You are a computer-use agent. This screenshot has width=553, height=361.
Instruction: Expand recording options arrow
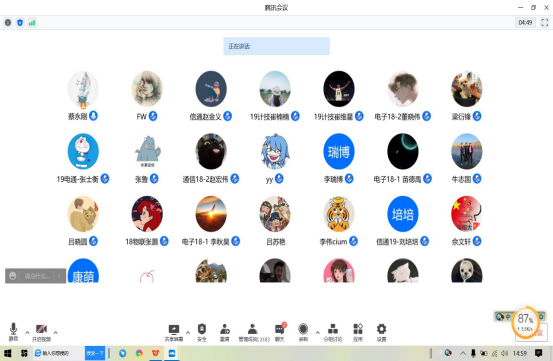click(317, 332)
